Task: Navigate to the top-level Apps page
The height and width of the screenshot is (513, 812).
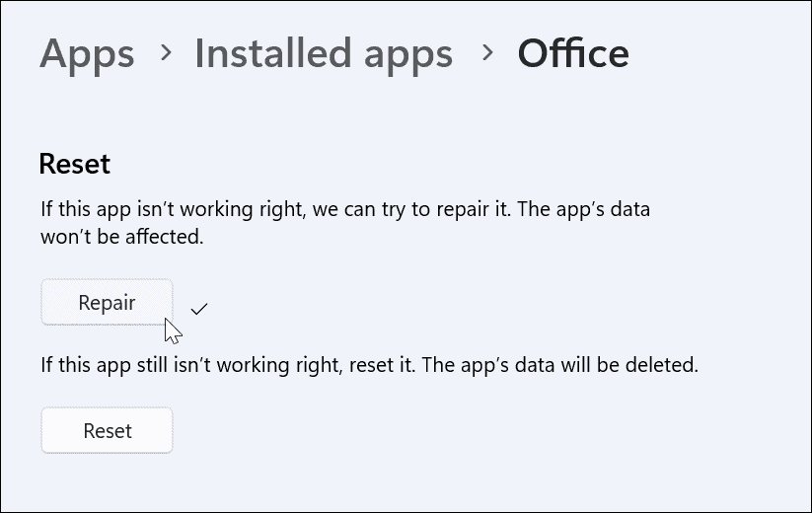Action: pos(87,53)
